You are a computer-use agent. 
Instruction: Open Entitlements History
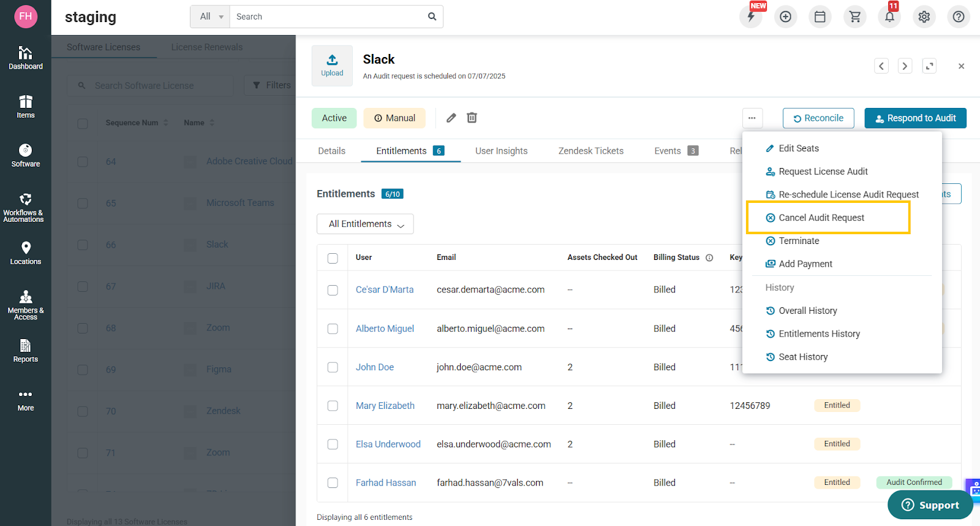tap(813, 334)
